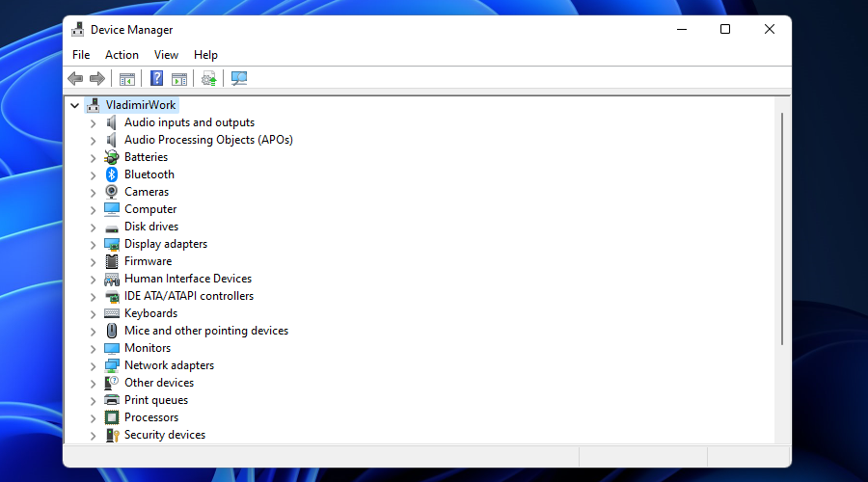This screenshot has width=868, height=482.
Task: Open the Help toolbar icon
Action: click(x=156, y=79)
